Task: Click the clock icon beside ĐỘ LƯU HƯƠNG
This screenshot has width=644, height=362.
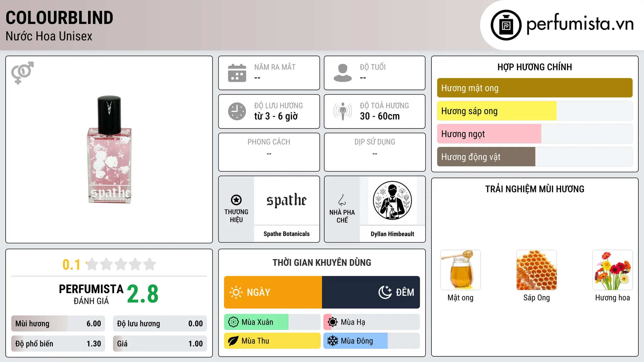Action: [x=237, y=111]
